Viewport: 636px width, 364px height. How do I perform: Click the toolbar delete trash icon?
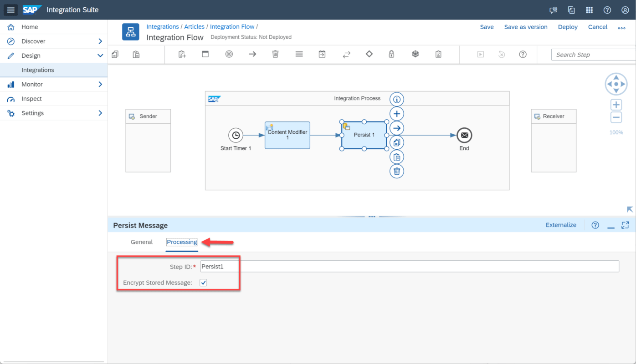(275, 54)
